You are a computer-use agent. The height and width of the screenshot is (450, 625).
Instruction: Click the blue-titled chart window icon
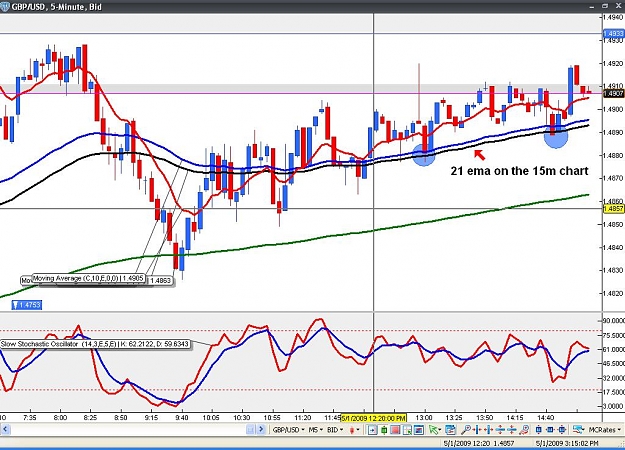(x=419, y=430)
